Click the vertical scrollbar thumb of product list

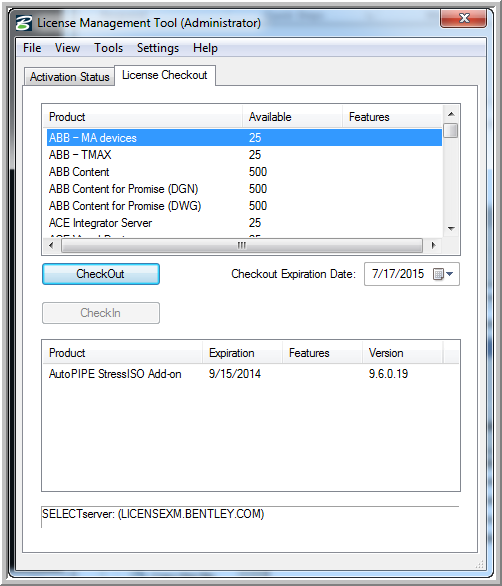coord(451,130)
